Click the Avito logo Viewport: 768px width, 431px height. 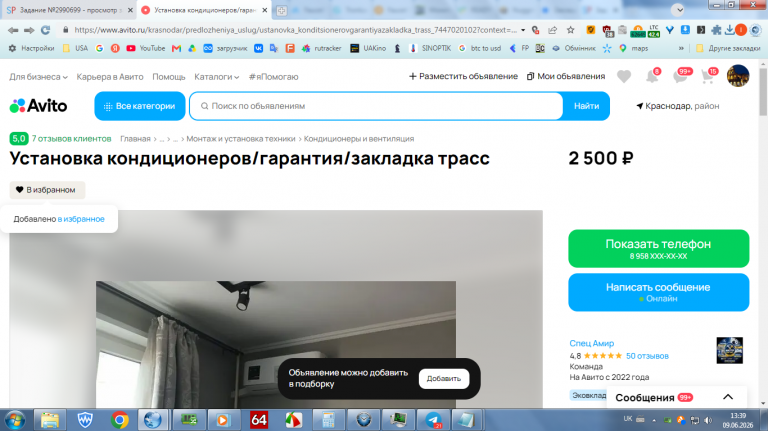point(38,106)
